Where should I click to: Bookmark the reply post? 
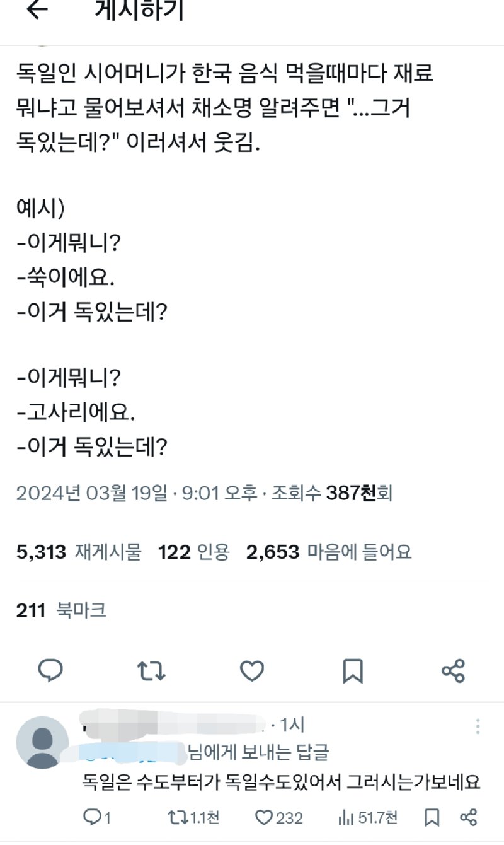coord(432,818)
